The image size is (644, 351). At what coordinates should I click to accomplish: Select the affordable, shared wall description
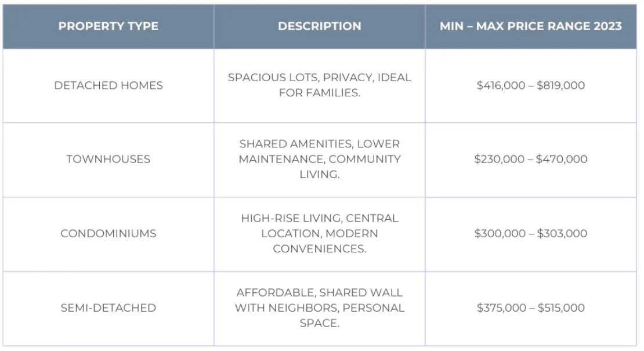pyautogui.click(x=319, y=307)
